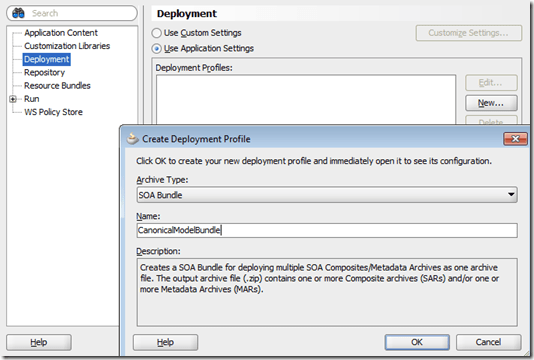Click the Deployment heading
Image resolution: width=534 pixels, height=360 pixels.
[187, 14]
